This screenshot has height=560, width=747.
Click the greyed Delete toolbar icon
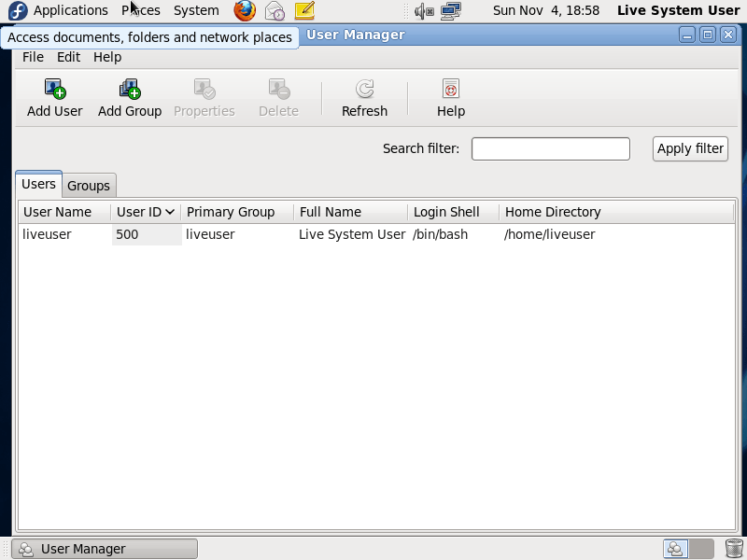coord(278,89)
